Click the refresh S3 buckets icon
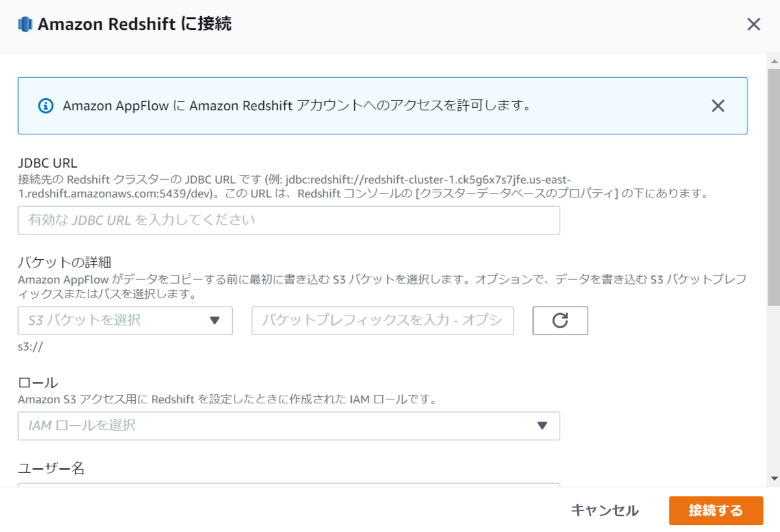Image resolution: width=780 pixels, height=532 pixels. click(x=560, y=320)
